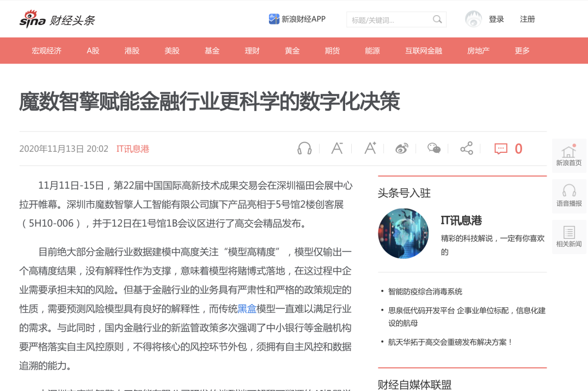Click the article title 魔数智擎赋能金融行业
Viewport: 588px width, 391px height.
point(210,102)
